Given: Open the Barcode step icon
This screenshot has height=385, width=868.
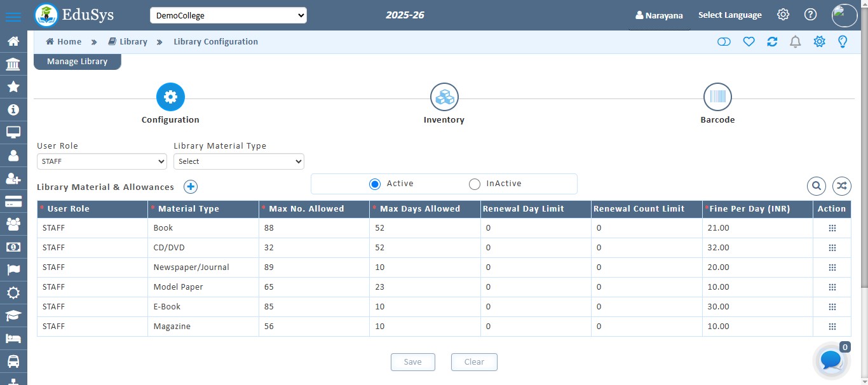Looking at the screenshot, I should pyautogui.click(x=717, y=97).
